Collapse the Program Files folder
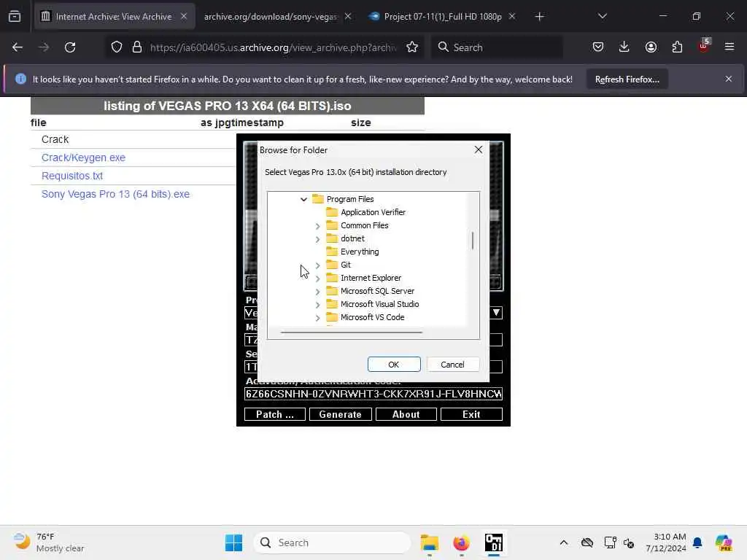This screenshot has height=560, width=747. [303, 199]
